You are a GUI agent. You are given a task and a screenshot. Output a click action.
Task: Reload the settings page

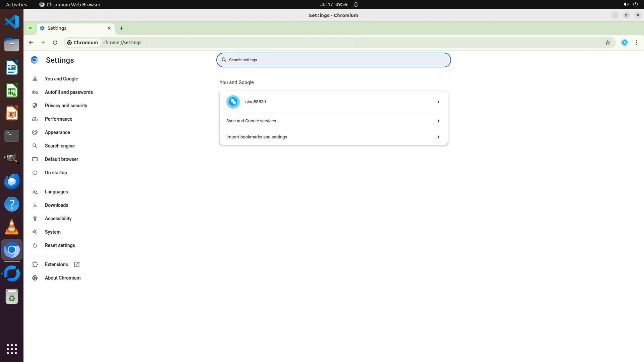pyautogui.click(x=55, y=43)
